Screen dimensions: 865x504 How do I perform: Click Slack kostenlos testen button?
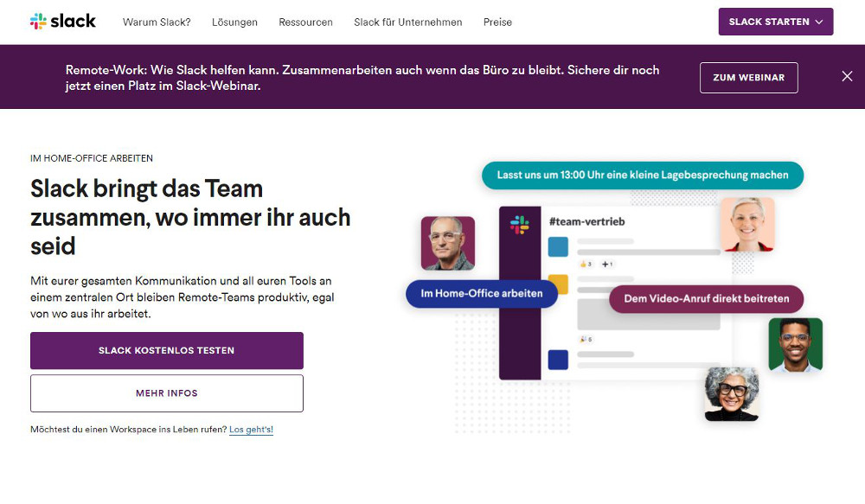(x=167, y=350)
